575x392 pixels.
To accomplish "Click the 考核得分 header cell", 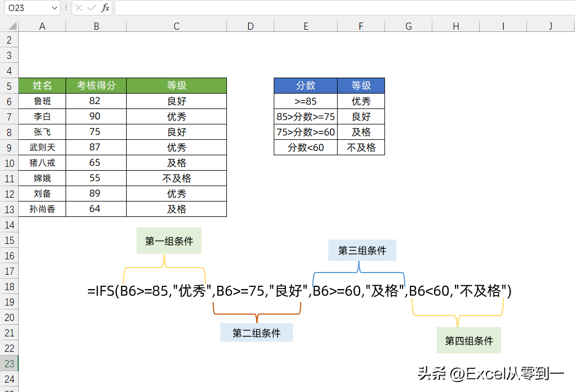I will click(x=96, y=85).
